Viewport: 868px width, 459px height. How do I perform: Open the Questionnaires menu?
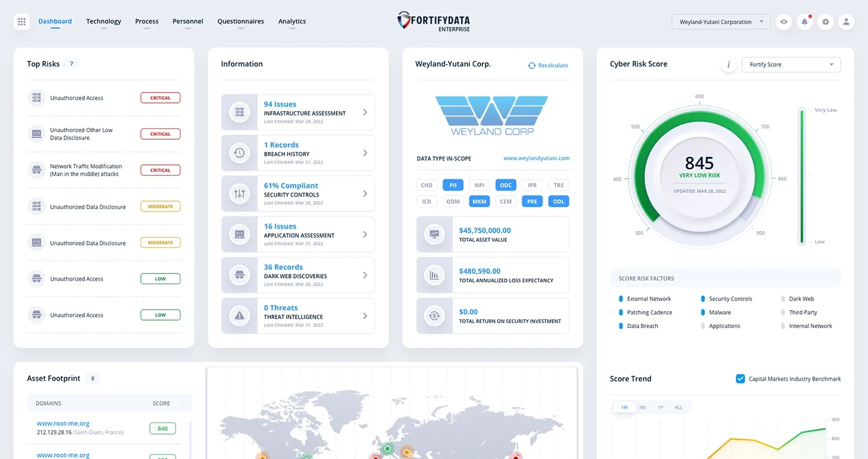pyautogui.click(x=241, y=21)
